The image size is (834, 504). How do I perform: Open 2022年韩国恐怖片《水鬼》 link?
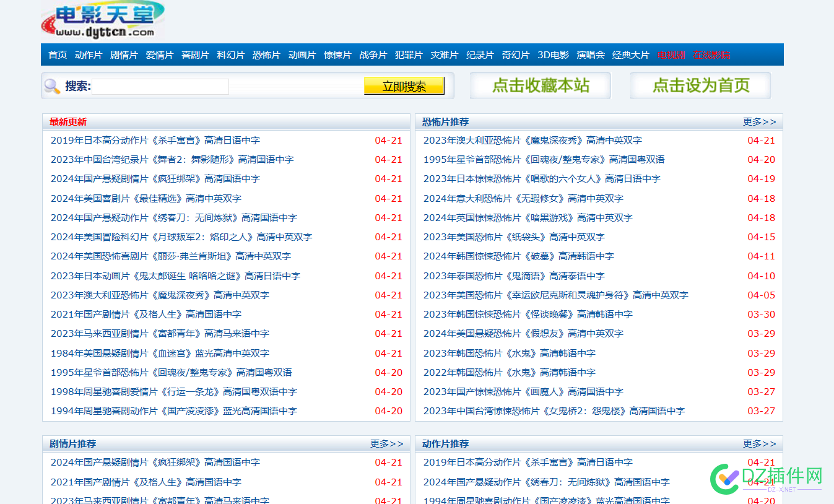point(510,373)
